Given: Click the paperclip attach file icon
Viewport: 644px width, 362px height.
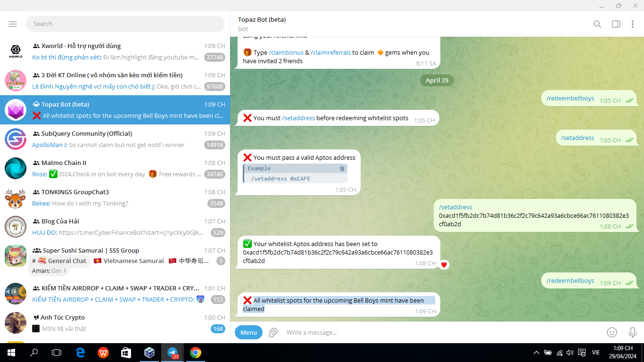Looking at the screenshot, I should [272, 332].
